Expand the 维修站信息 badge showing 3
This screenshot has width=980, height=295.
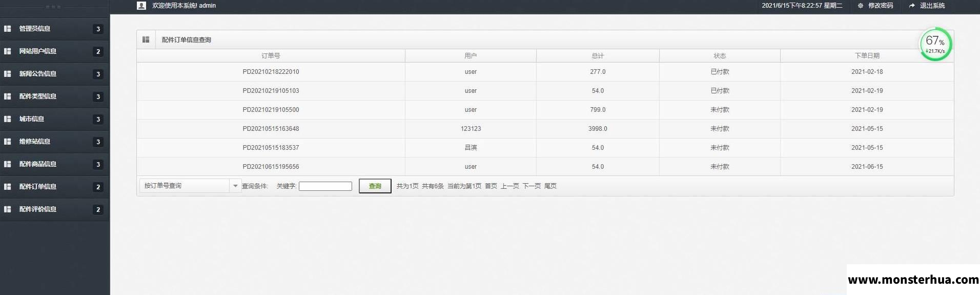(x=98, y=142)
